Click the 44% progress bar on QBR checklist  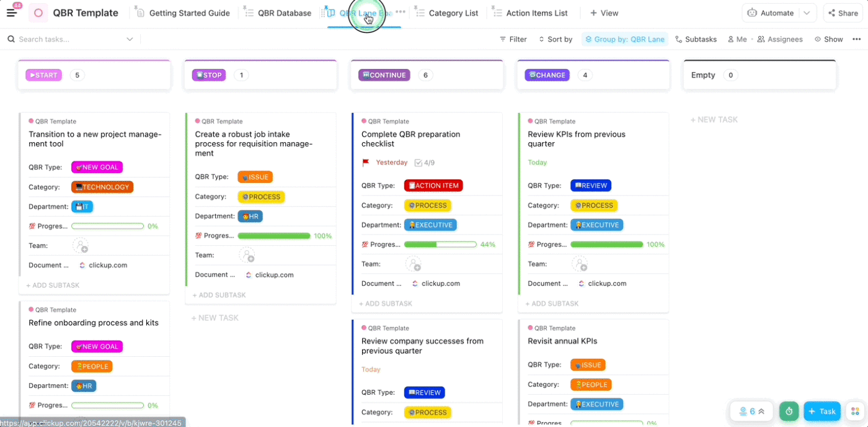pyautogui.click(x=440, y=245)
